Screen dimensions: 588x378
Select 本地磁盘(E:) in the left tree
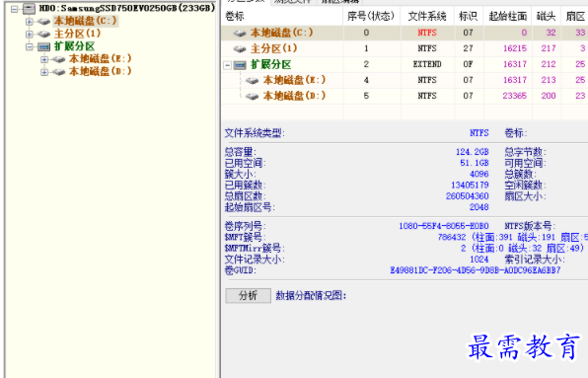(x=100, y=59)
